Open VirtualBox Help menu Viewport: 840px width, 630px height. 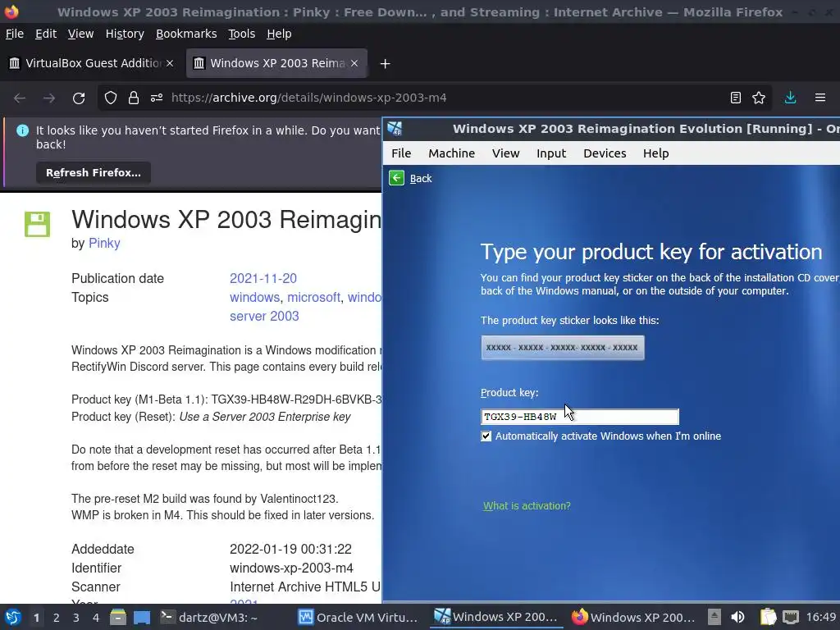[x=655, y=153]
